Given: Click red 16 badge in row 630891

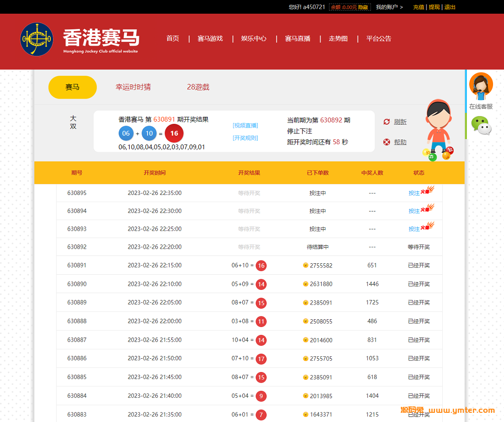Looking at the screenshot, I should coord(261,266).
